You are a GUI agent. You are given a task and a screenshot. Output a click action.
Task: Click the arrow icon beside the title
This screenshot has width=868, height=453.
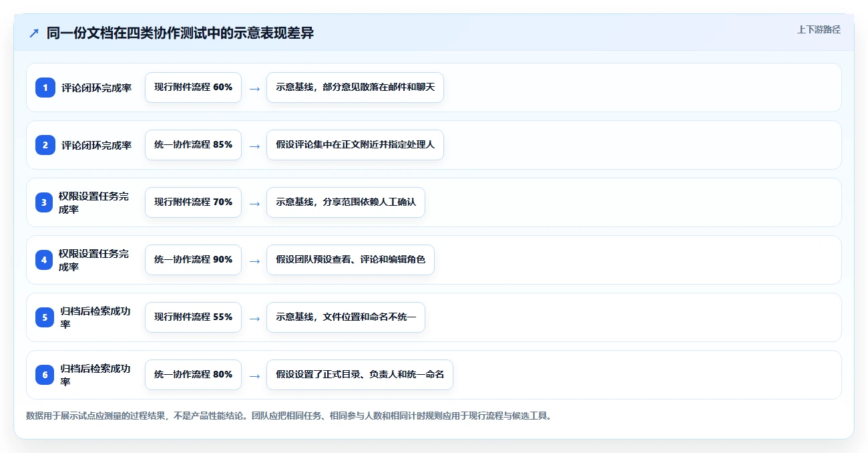34,33
